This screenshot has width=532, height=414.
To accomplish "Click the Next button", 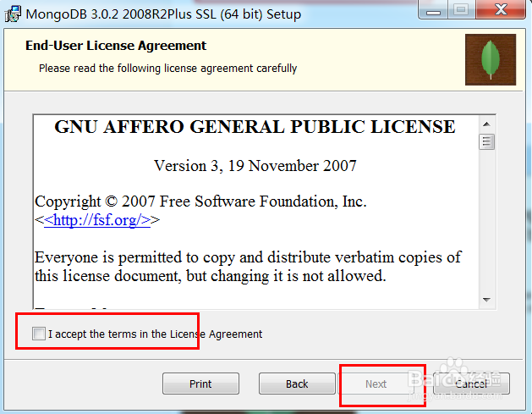I will [x=376, y=384].
